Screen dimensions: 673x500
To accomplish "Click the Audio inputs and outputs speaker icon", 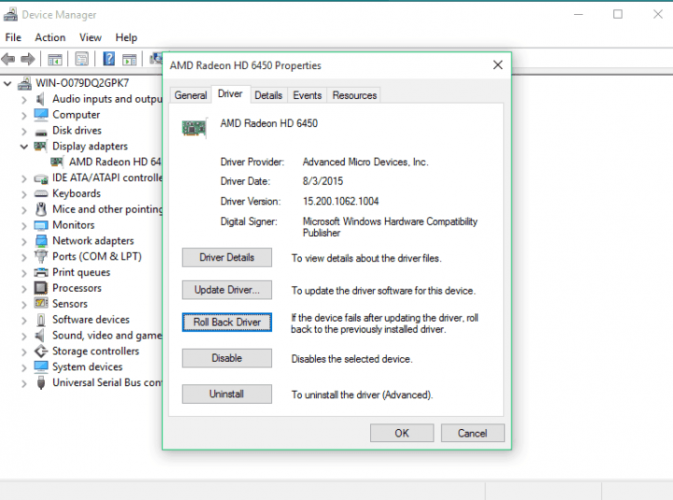I will [40, 99].
